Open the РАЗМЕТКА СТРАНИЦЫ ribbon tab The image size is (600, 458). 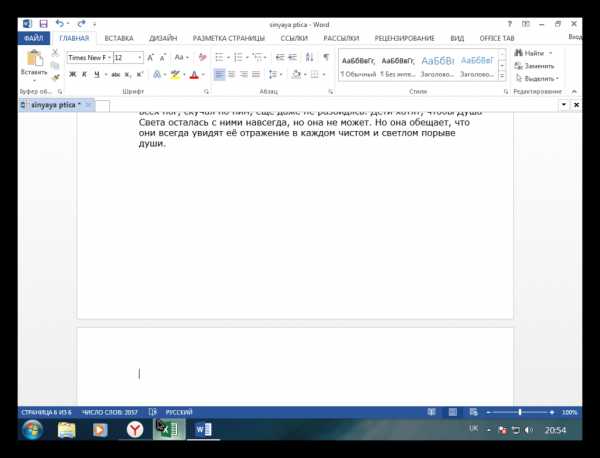click(229, 38)
